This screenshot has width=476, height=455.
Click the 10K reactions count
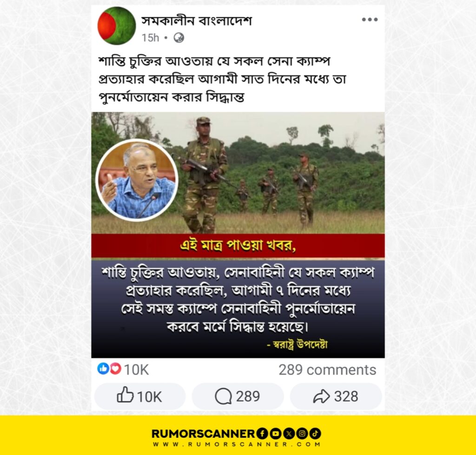[x=136, y=370]
